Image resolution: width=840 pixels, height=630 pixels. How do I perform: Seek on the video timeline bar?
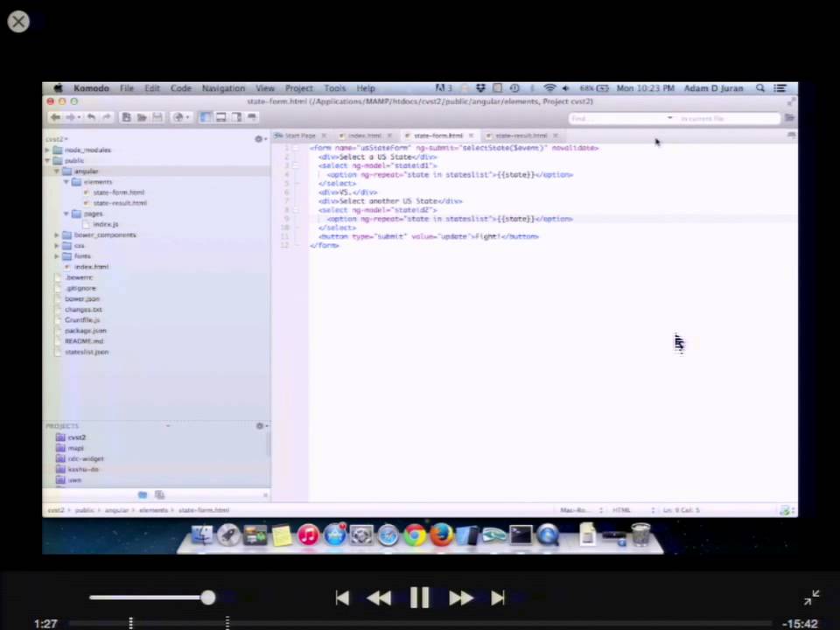coord(421,624)
